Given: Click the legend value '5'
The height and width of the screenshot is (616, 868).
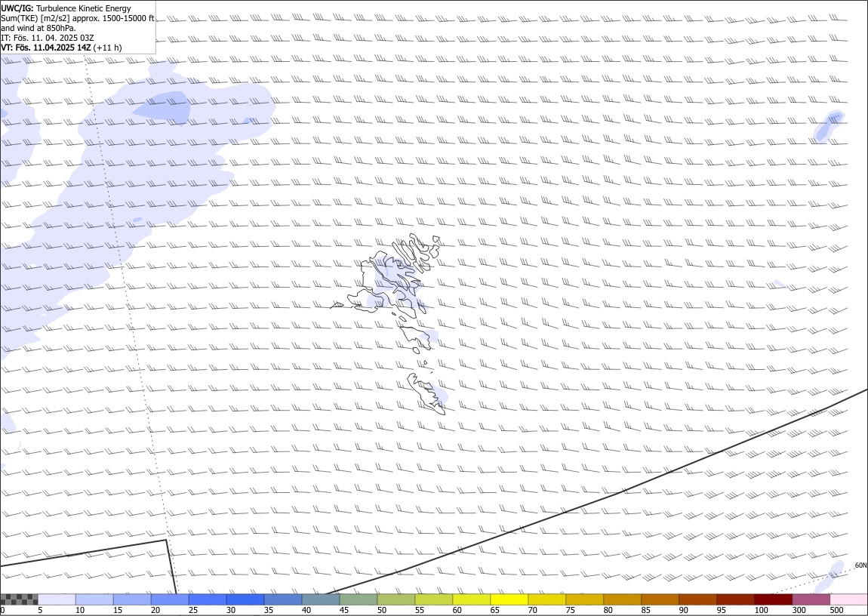Looking at the screenshot, I should (x=40, y=610).
